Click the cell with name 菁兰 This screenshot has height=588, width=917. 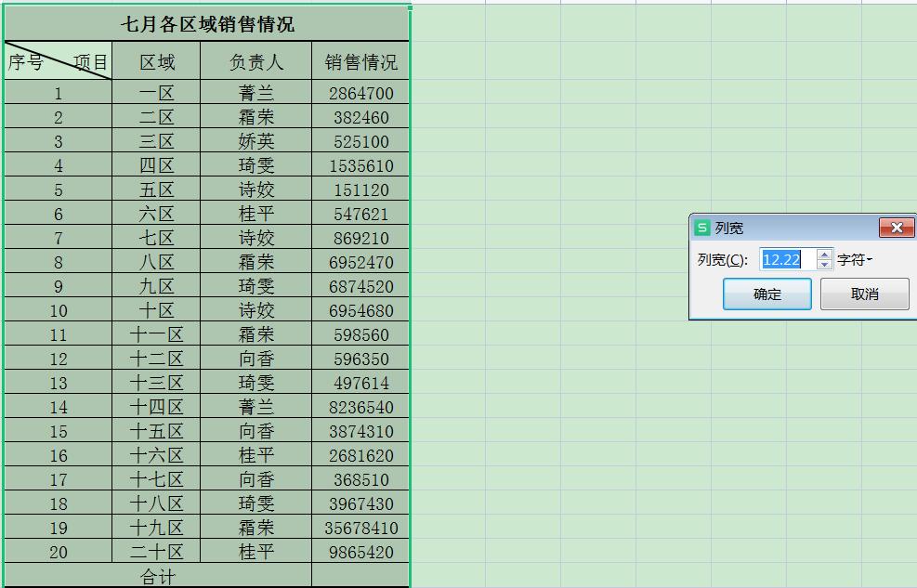coord(255,93)
